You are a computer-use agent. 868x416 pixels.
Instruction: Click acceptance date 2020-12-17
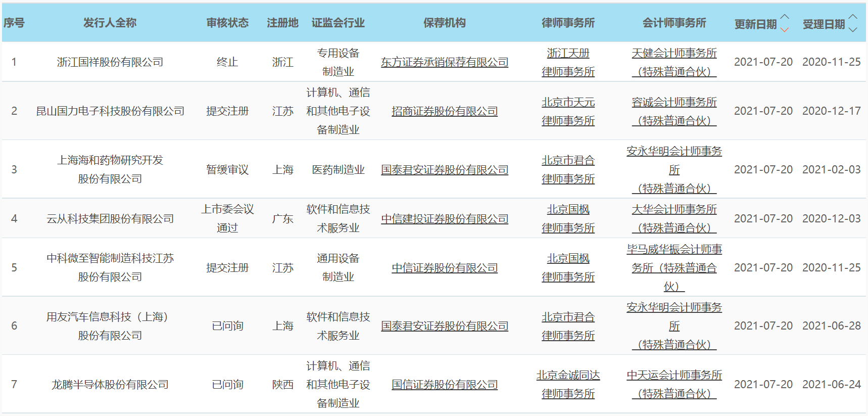[x=832, y=111]
